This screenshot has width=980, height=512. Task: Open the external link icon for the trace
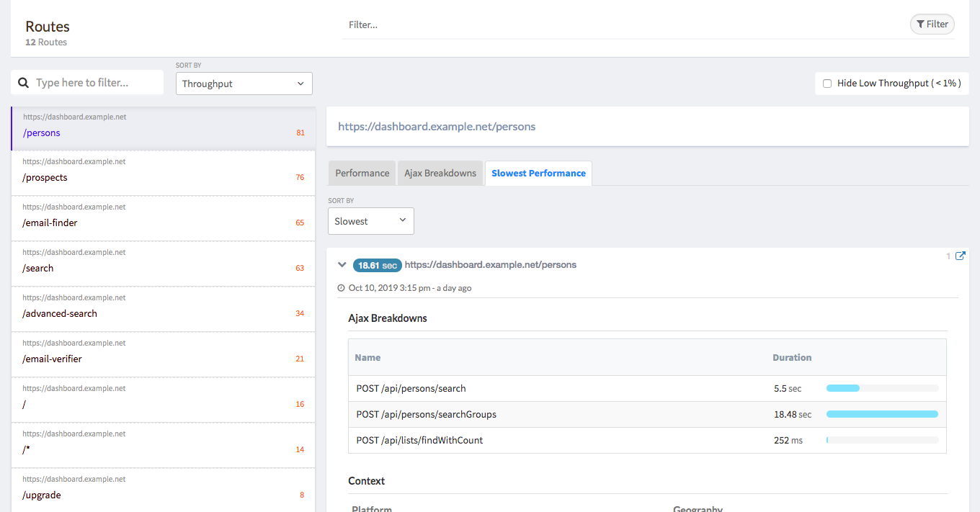(x=960, y=256)
